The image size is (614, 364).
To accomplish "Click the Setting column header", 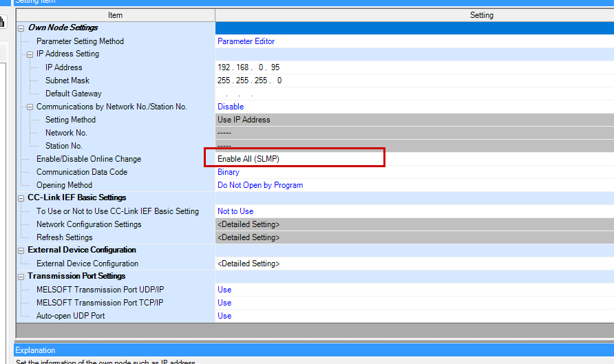I will [x=481, y=15].
